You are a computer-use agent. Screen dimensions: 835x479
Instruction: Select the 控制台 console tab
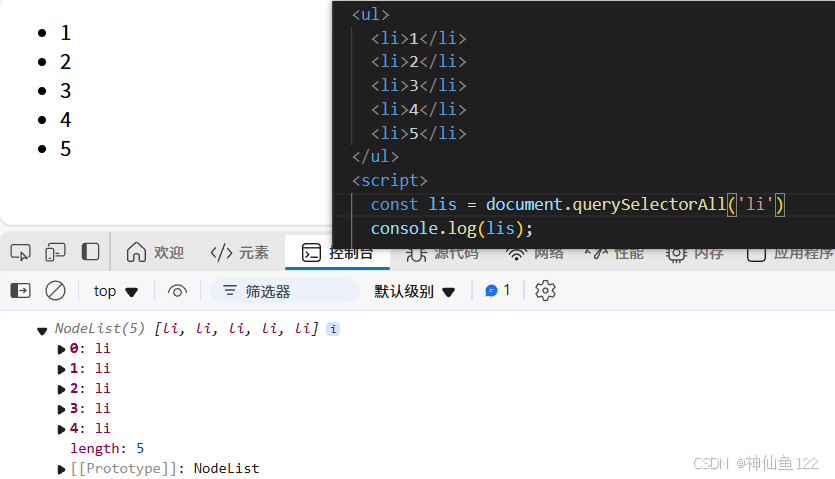[x=337, y=253]
